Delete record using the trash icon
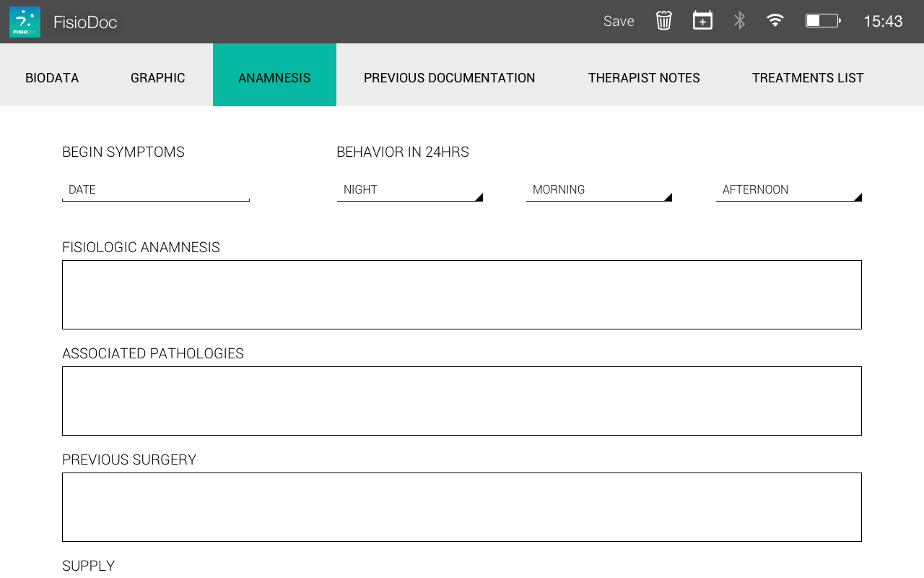 click(664, 21)
